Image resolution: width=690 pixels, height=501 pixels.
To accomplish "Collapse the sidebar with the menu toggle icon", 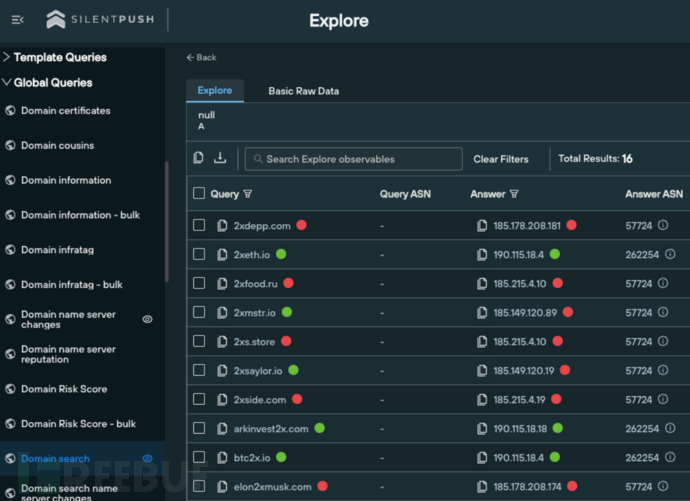I will 17,20.
